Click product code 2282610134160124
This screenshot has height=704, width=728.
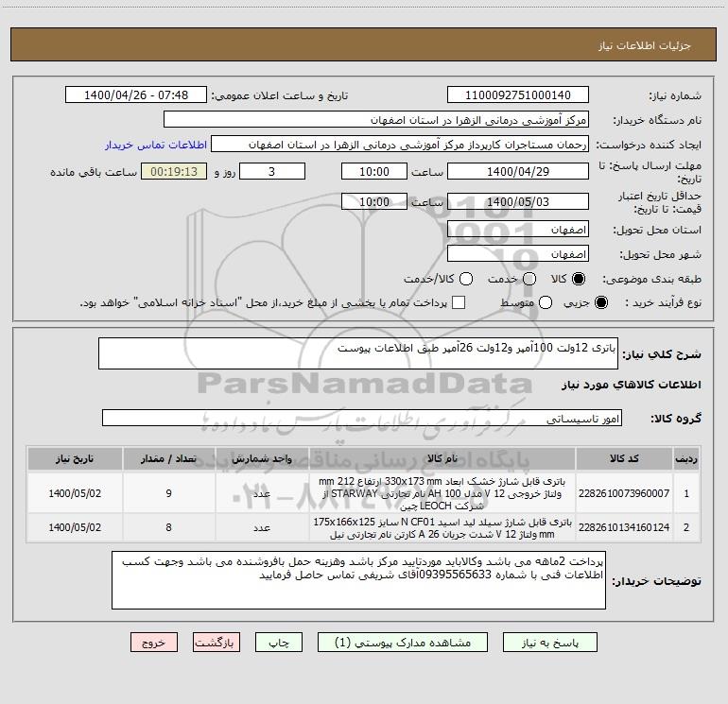pos(624,527)
